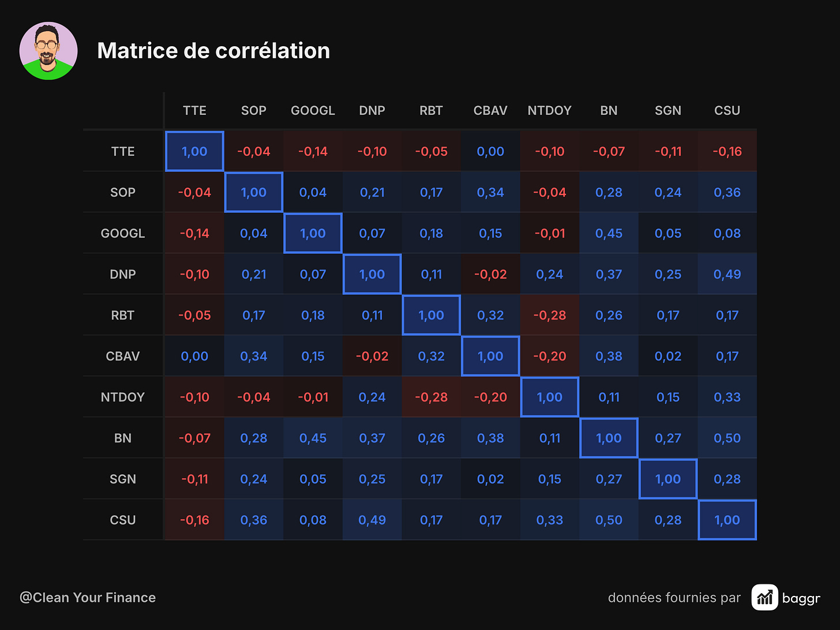Viewport: 840px width, 630px height.
Task: Click CBAV row BN cell 0,38
Action: coord(609,356)
